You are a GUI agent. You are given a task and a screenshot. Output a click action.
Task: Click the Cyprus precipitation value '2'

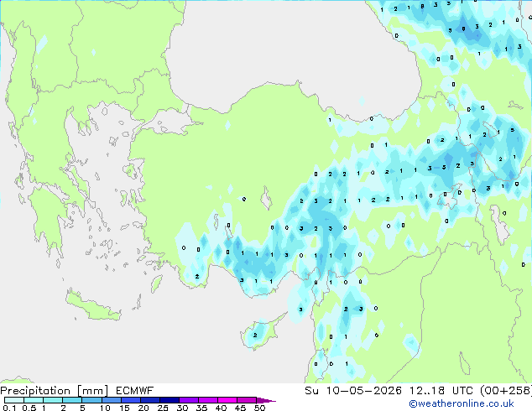(255, 336)
